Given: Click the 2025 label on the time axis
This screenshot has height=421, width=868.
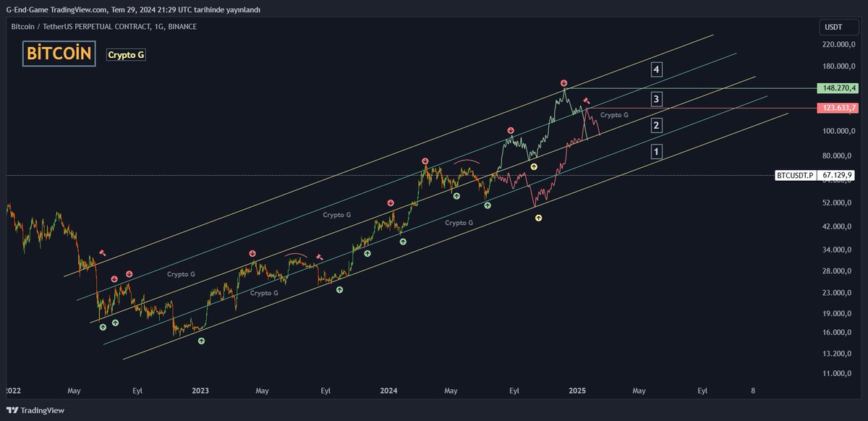Looking at the screenshot, I should click(576, 391).
